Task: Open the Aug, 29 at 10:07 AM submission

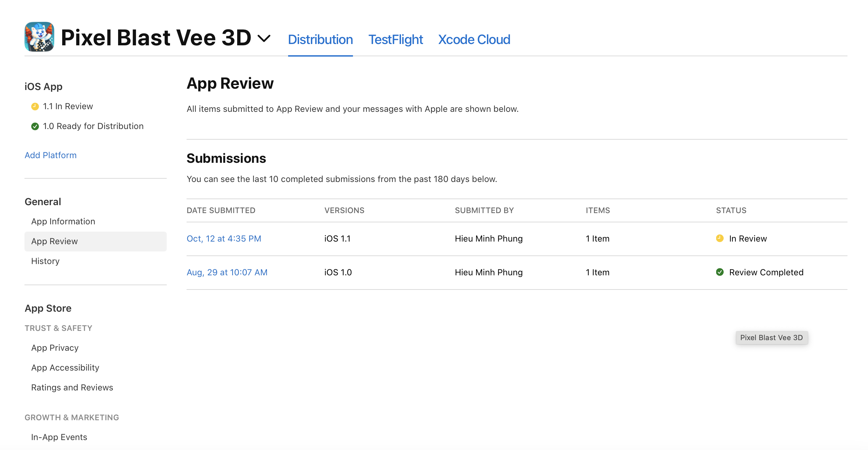Action: (x=227, y=272)
